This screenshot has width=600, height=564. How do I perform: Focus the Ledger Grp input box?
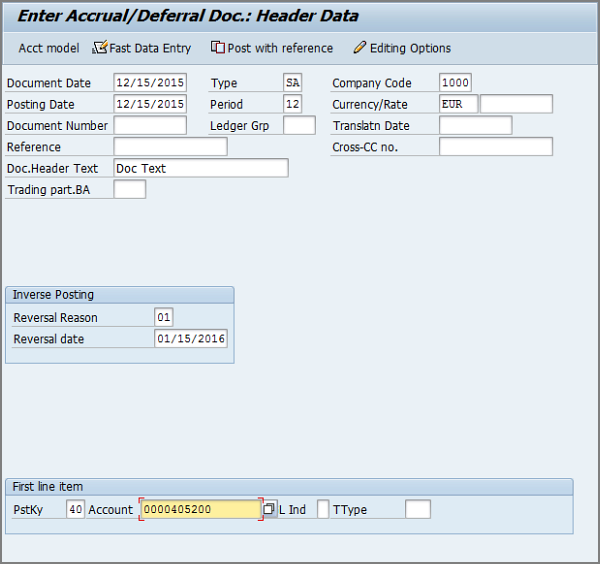[299, 125]
